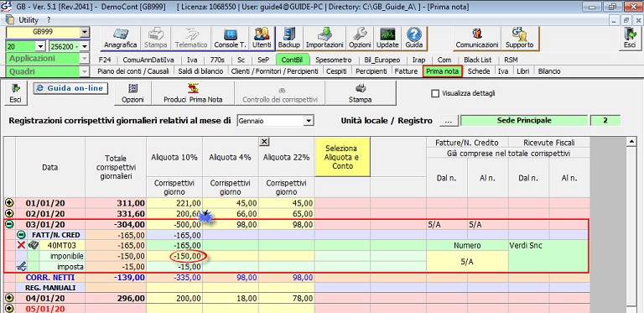Open the Bilancio tab
The image size is (644, 313).
coord(548,71)
